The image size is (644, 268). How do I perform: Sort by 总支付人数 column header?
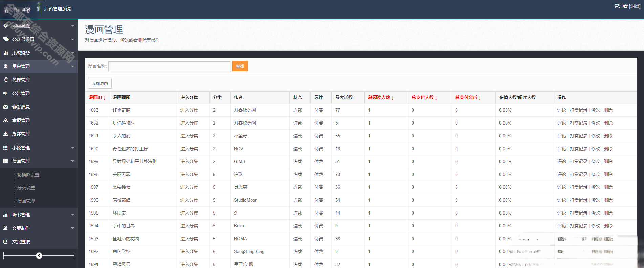425,97
